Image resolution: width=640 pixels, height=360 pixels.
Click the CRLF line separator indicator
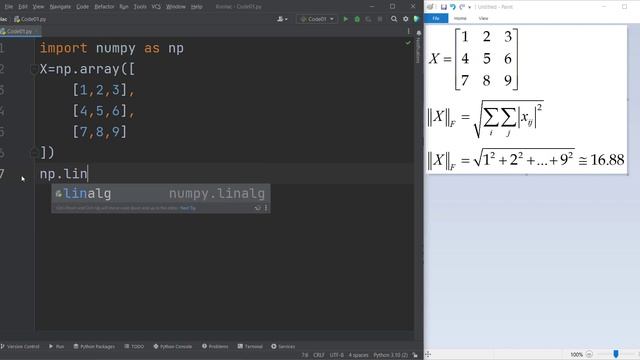point(319,355)
